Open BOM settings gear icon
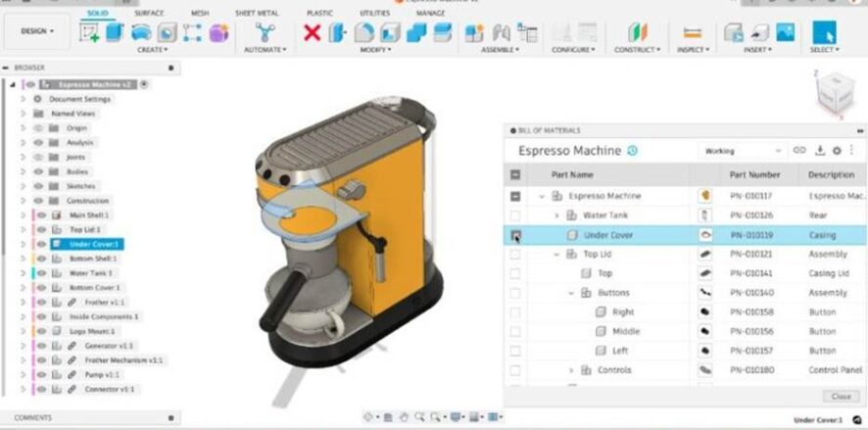The width and height of the screenshot is (868, 430). click(837, 151)
